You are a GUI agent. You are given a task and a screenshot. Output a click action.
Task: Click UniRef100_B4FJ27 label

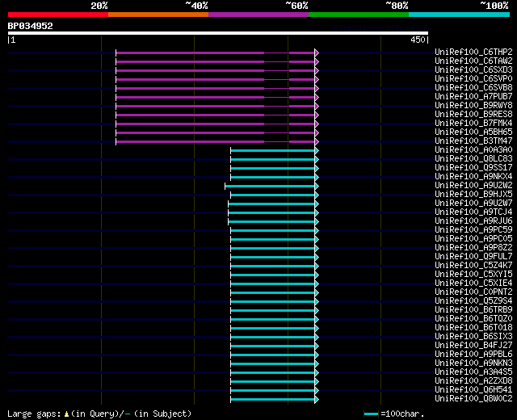coord(473,346)
